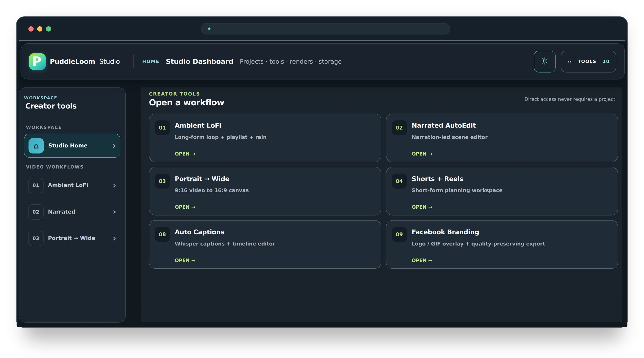Open the Auto Captions workflow link
The height and width of the screenshot is (358, 644).
click(x=185, y=260)
